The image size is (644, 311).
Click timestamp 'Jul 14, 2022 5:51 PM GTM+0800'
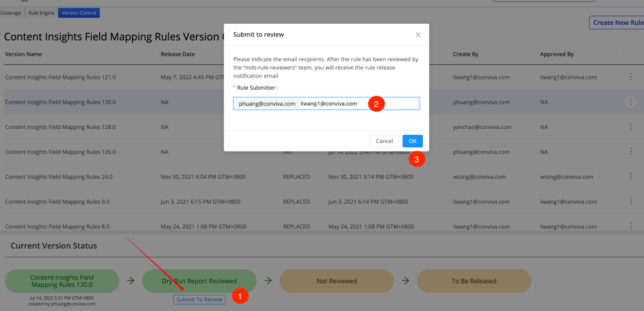(62, 298)
